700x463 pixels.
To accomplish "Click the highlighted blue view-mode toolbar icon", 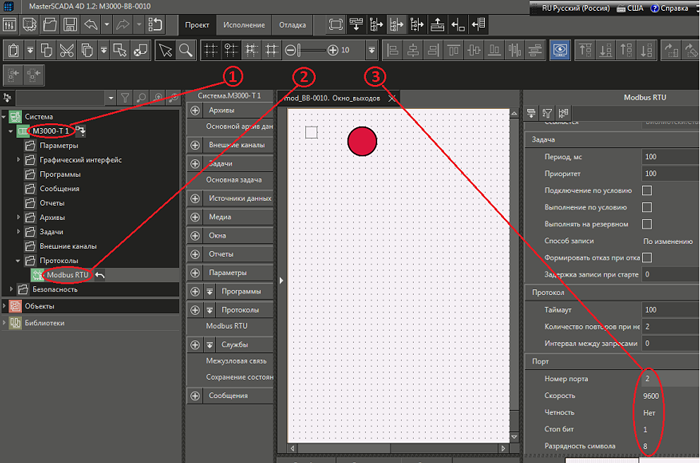I will point(559,49).
